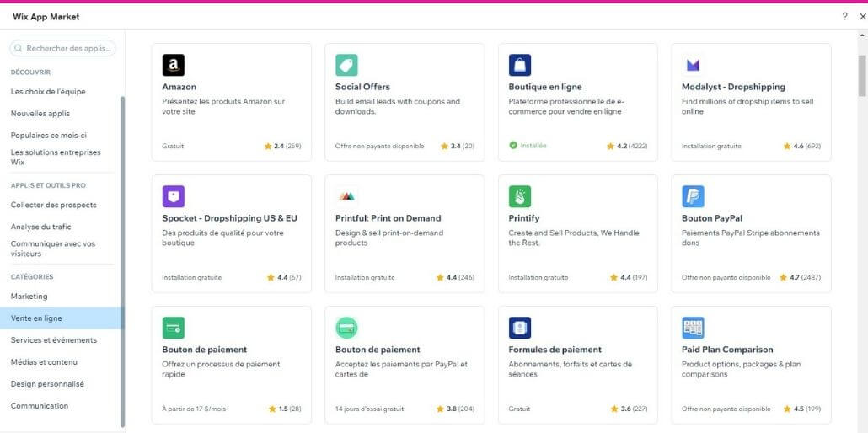Click the round green icon of PayPal Bouton de paiement
Image resolution: width=868 pixels, height=433 pixels.
point(346,328)
